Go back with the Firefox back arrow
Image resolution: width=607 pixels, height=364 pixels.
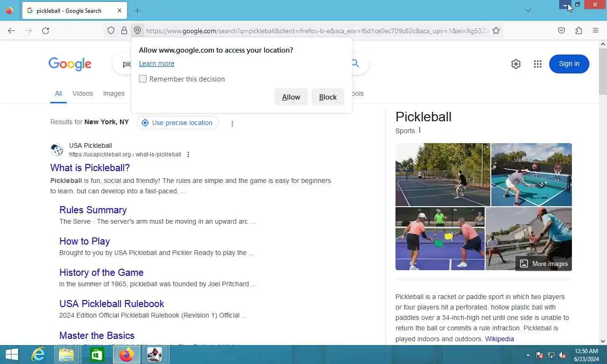coord(11,30)
